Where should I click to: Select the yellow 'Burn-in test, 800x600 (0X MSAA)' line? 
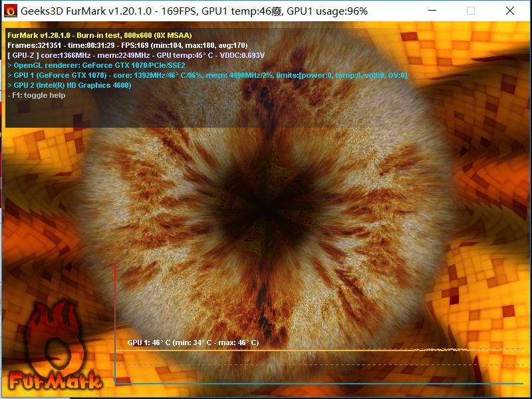[x=100, y=35]
